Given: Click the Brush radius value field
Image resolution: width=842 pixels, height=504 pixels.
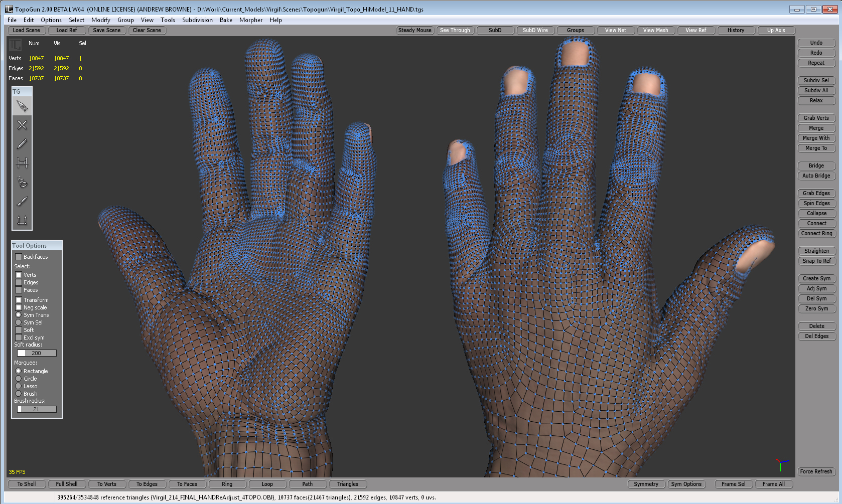Looking at the screenshot, I should pyautogui.click(x=37, y=409).
